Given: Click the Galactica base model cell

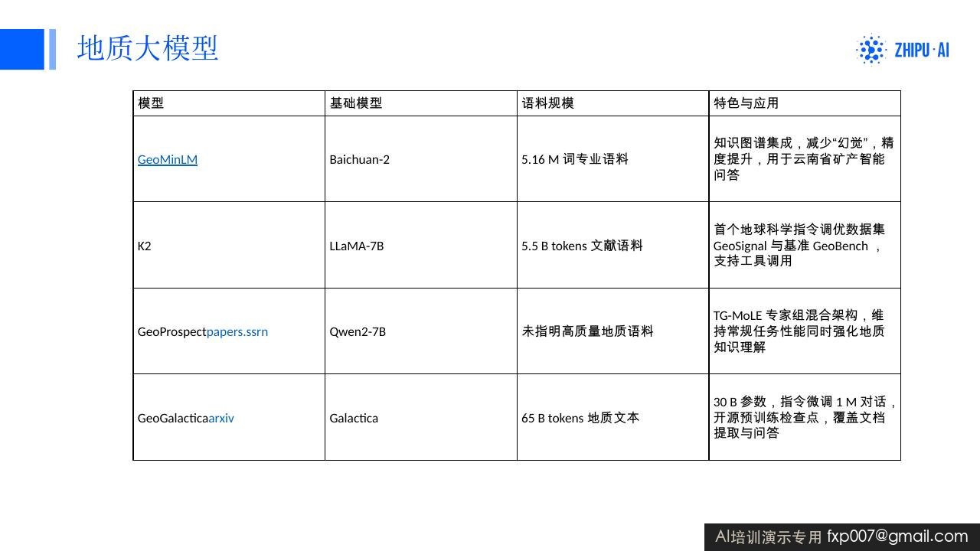Looking at the screenshot, I should click(x=421, y=418).
